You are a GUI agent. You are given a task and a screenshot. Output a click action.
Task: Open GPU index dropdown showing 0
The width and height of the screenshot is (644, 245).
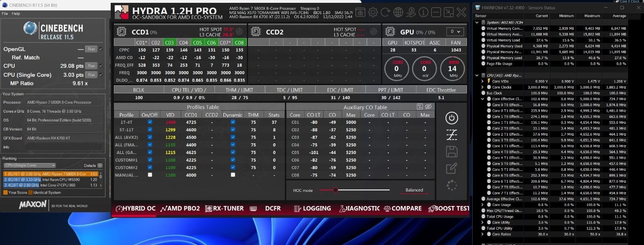pyautogui.click(x=455, y=31)
